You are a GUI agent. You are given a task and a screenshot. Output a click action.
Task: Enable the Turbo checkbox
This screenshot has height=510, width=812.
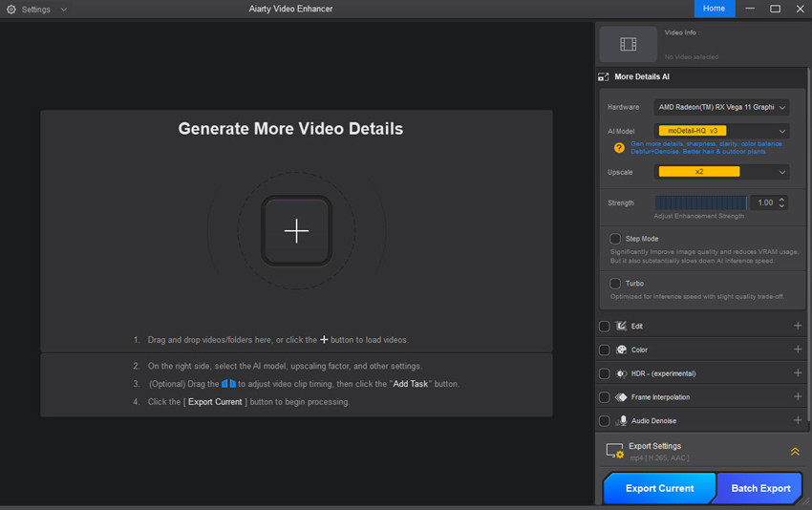pos(615,284)
